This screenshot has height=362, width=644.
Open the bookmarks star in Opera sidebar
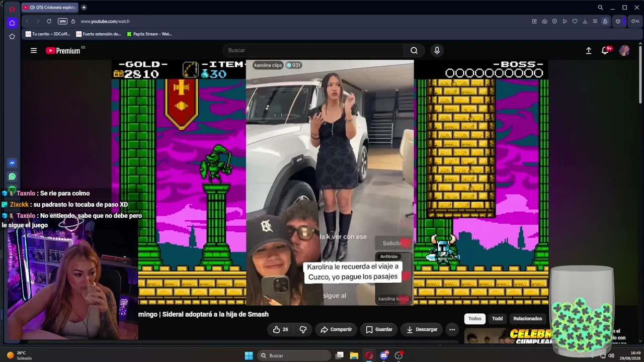12,36
